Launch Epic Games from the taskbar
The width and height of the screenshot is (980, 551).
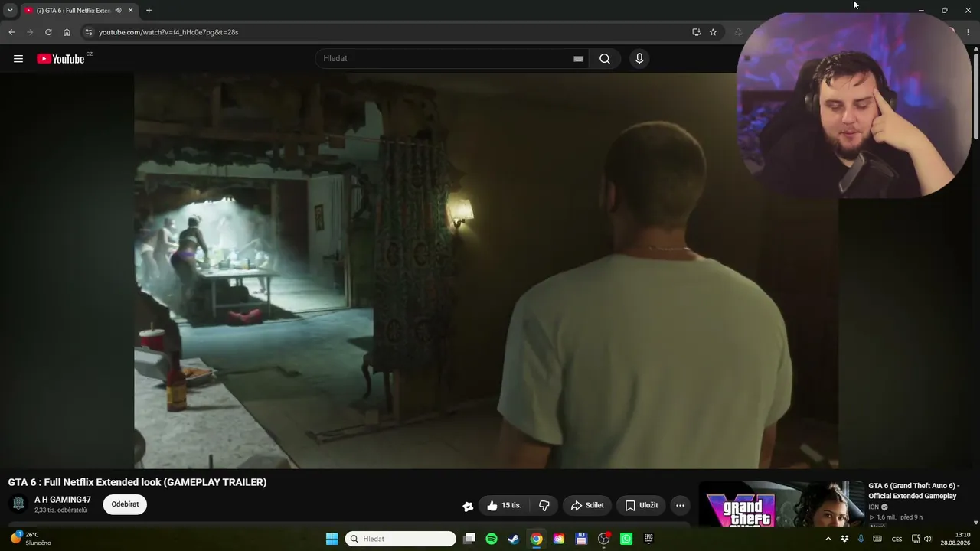pyautogui.click(x=648, y=539)
